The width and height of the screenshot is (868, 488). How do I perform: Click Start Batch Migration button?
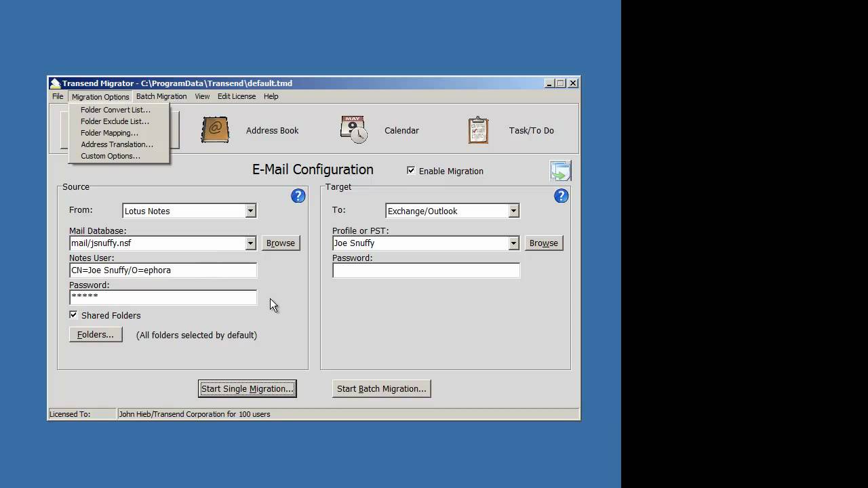coord(382,388)
